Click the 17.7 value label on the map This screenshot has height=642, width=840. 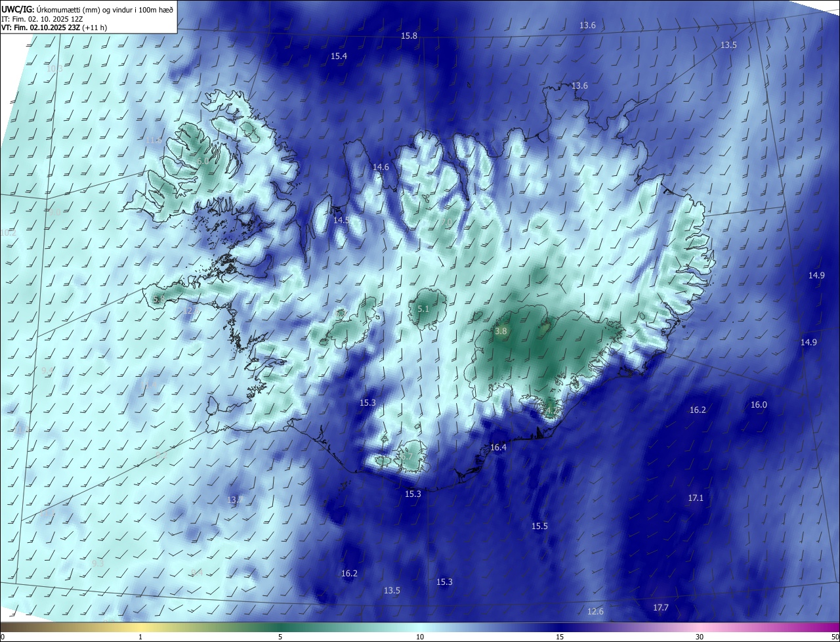point(661,608)
